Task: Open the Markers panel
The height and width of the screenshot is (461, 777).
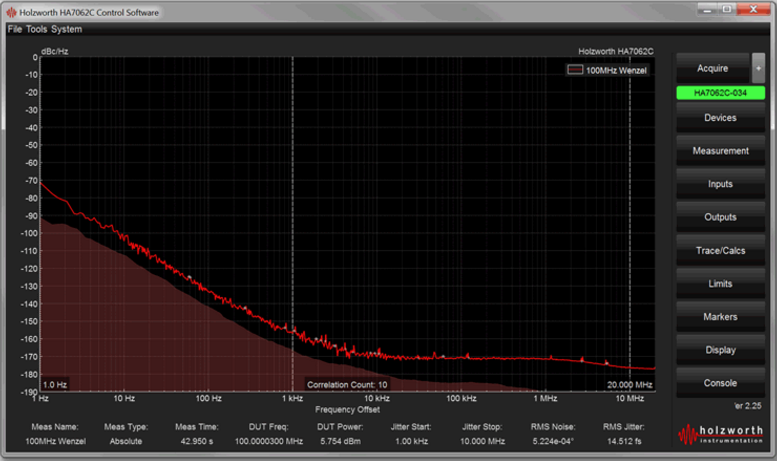Action: [x=720, y=317]
